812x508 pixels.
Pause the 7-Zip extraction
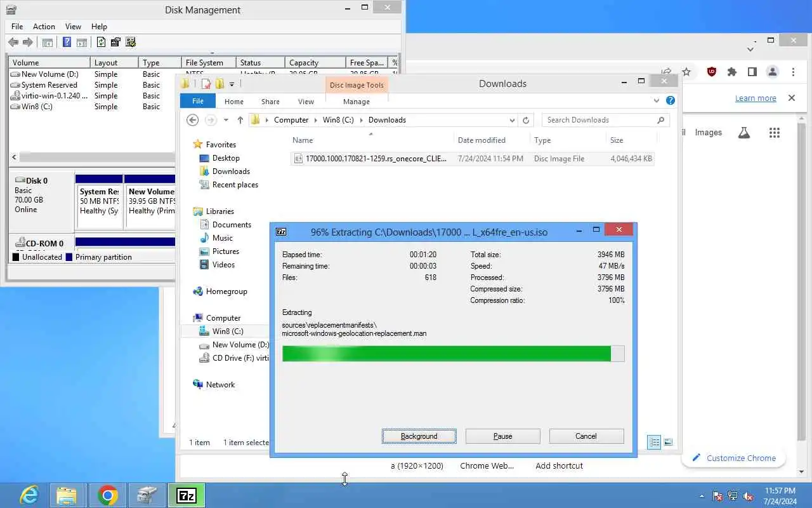click(502, 436)
